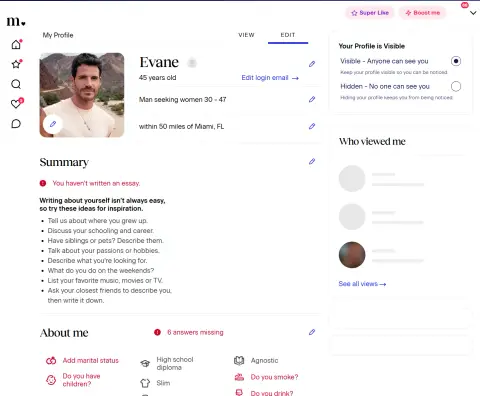
Task: Click the notification badge at top right
Action: click(x=465, y=5)
